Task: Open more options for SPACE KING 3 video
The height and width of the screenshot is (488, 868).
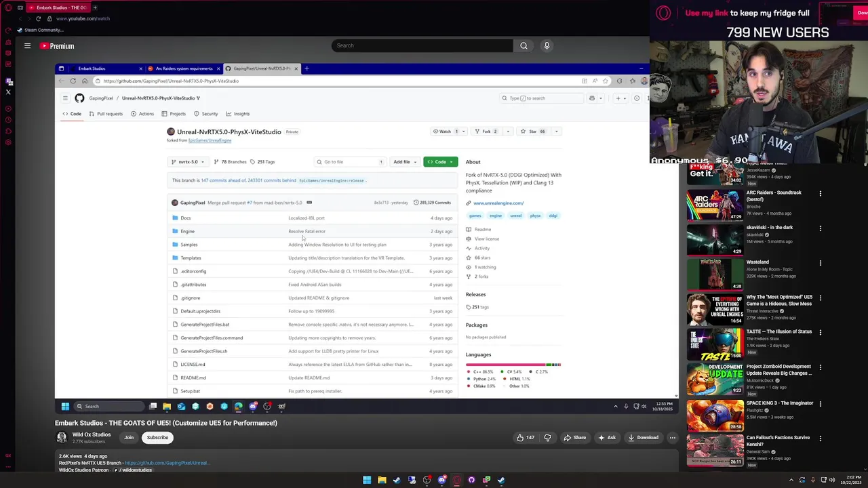Action: [x=820, y=404]
